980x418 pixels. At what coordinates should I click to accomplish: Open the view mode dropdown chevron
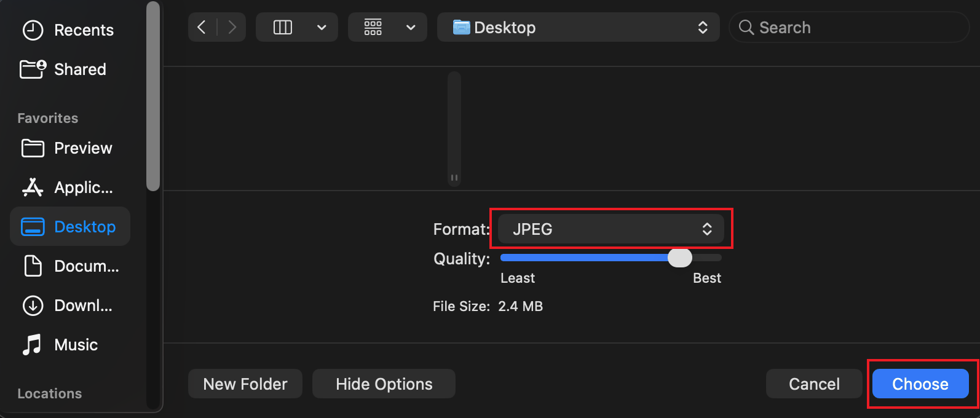[x=322, y=27]
